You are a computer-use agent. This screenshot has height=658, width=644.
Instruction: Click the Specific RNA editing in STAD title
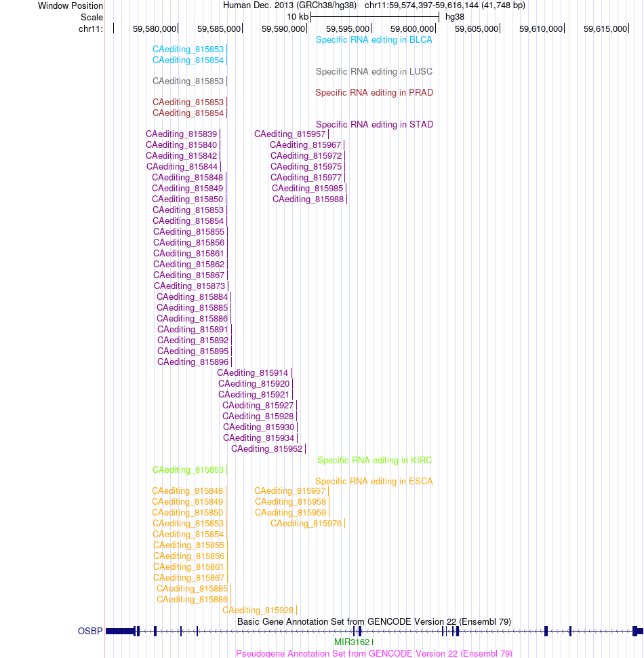click(x=374, y=125)
